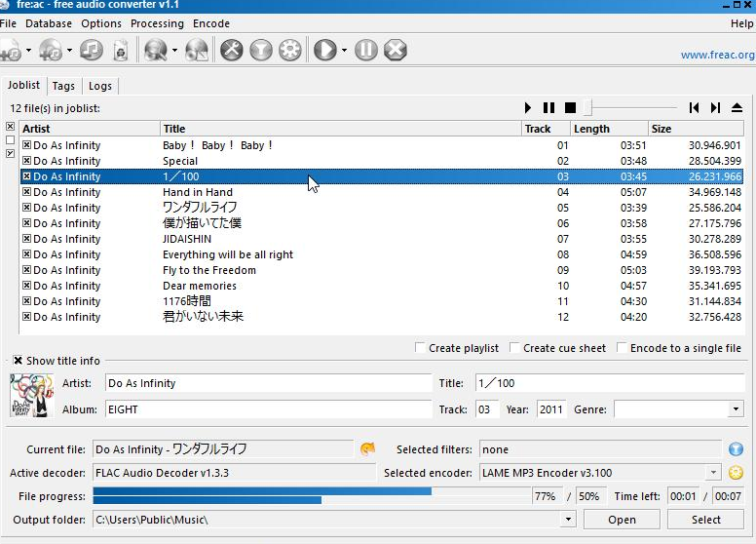Viewport: 756px width, 544px height.
Task: Expand start encoding dropdown arrow
Action: click(x=344, y=50)
